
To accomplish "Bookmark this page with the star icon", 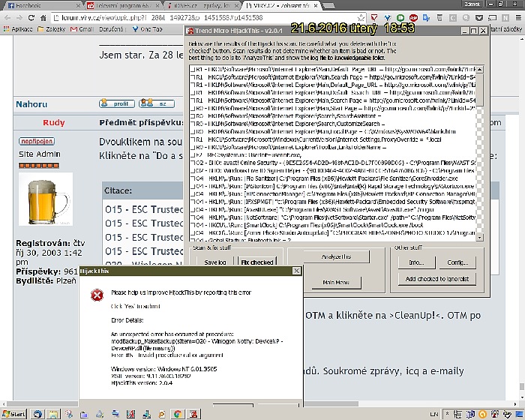I will (361, 18).
